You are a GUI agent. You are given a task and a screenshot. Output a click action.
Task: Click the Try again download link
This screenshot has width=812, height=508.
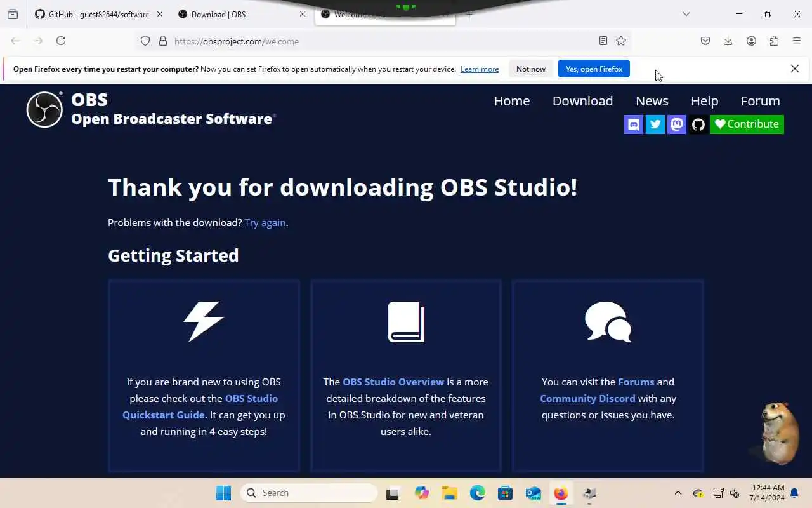click(265, 223)
